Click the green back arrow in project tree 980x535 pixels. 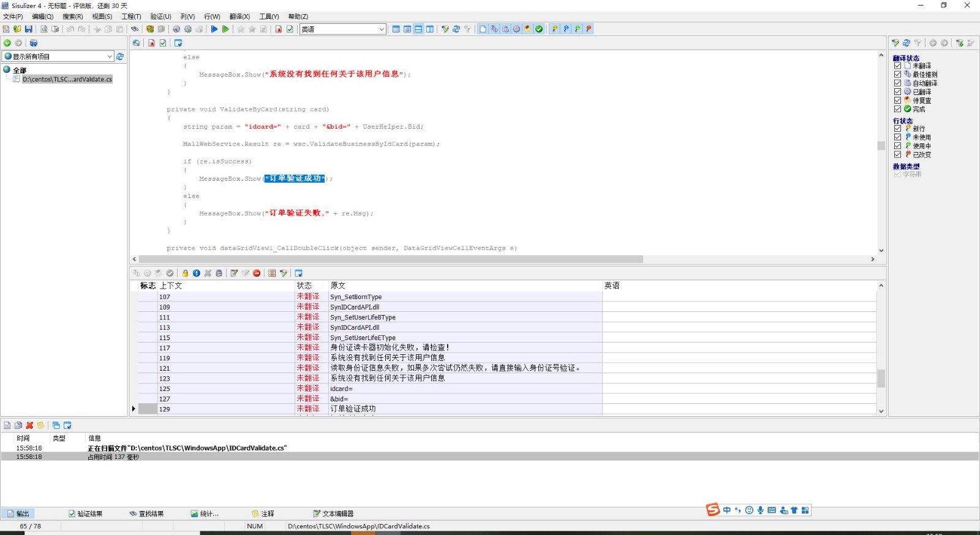[7, 43]
